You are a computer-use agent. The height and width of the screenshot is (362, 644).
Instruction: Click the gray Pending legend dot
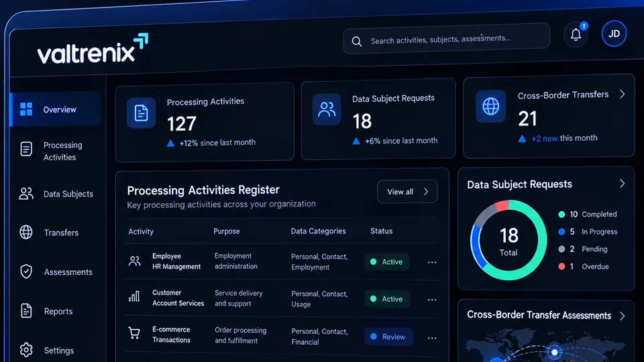(x=561, y=249)
